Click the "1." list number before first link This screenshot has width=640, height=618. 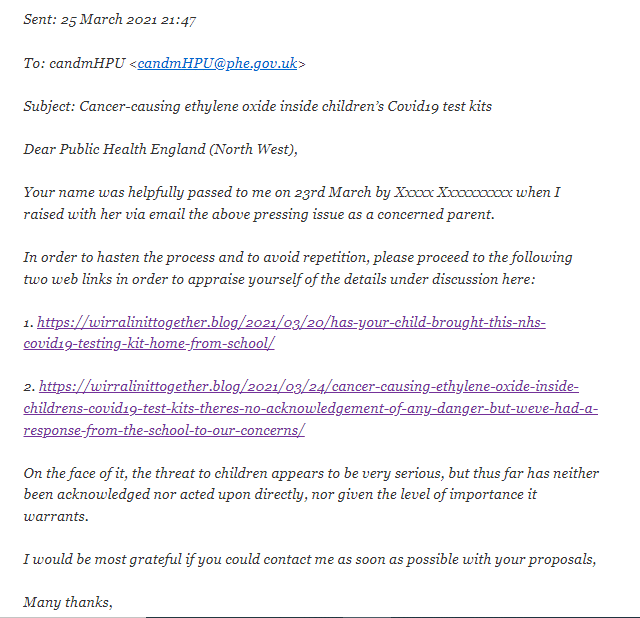coord(29,323)
